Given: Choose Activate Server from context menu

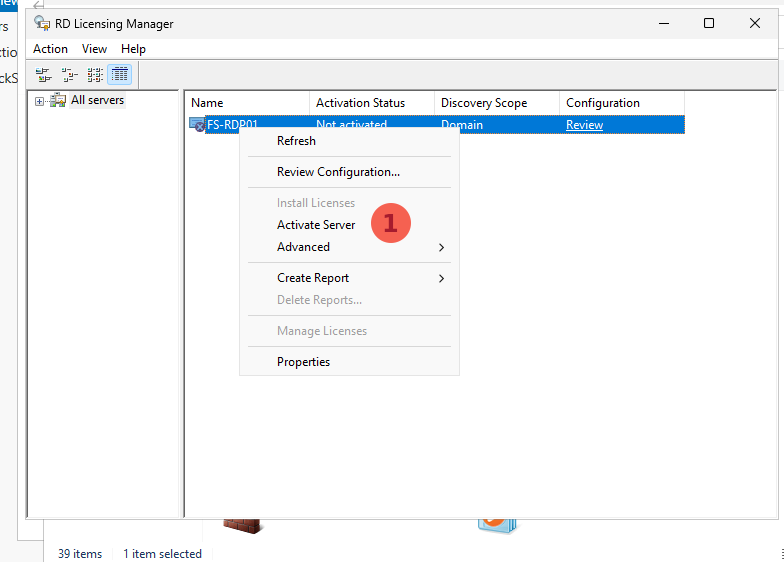Looking at the screenshot, I should click(x=316, y=225).
